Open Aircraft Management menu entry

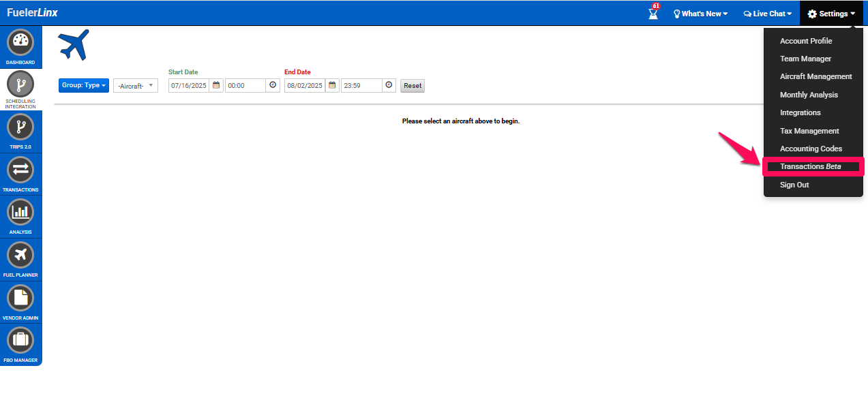pyautogui.click(x=816, y=76)
